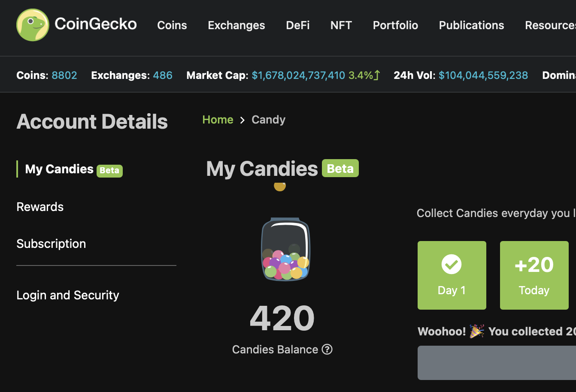The image size is (576, 392).
Task: Open Login and Security settings
Action: tap(68, 295)
